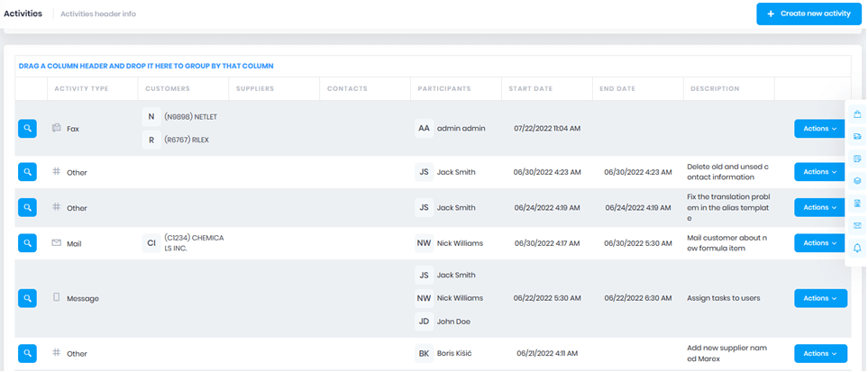Viewport: 868px width, 372px height.
Task: Click participant name 'admin admin'
Action: (x=461, y=128)
